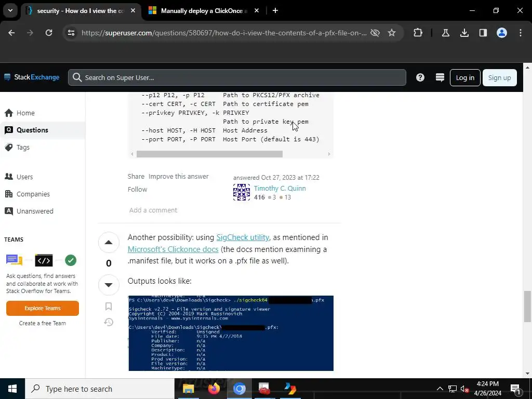Image resolution: width=532 pixels, height=399 pixels.
Task: Open Timothy C. Quinn's profile link
Action: coord(280,188)
